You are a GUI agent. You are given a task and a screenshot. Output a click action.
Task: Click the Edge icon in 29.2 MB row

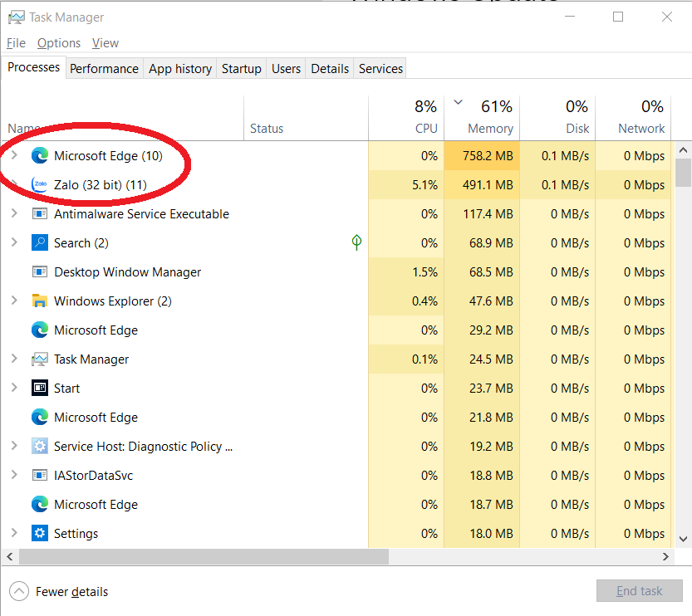[40, 330]
